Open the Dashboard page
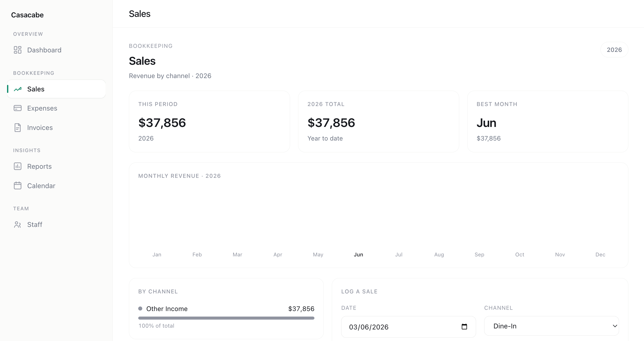Screen dimensions: 644x341 tap(56, 50)
